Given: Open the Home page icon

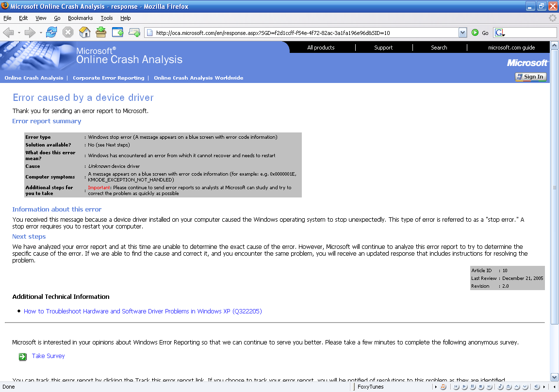Looking at the screenshot, I should click(84, 33).
